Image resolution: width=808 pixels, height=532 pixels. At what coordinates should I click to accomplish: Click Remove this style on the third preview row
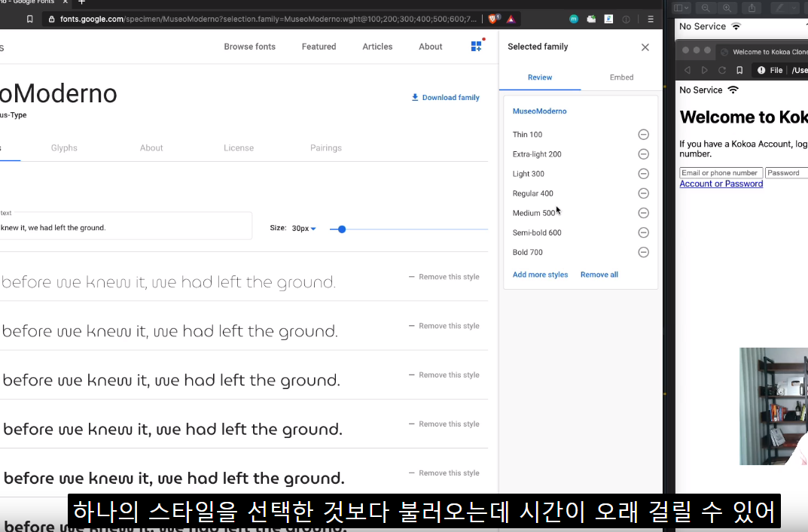(444, 375)
